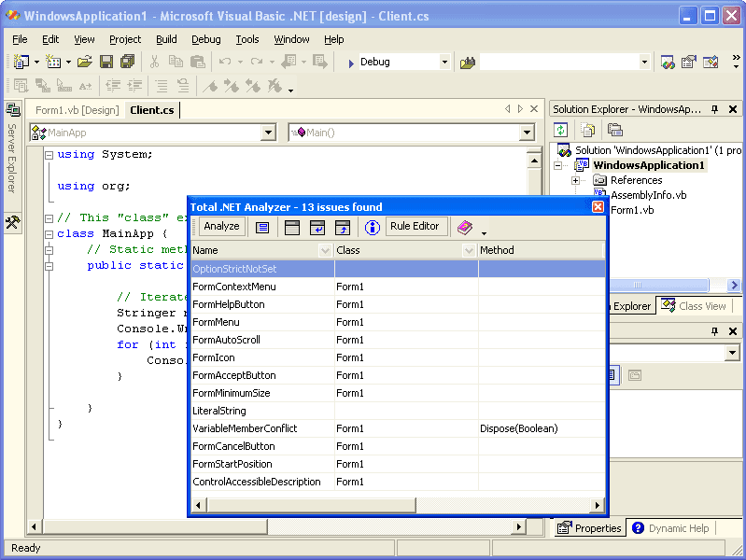Viewport: 746px width, 560px height.
Task: Click the Save floppy disk icon
Action: (106, 62)
